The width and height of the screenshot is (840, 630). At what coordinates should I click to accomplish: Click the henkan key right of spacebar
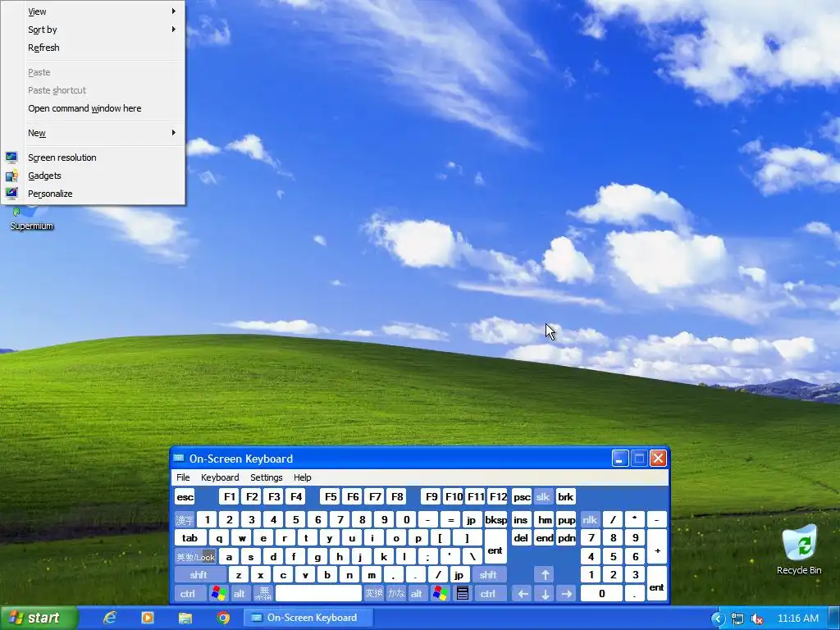374,594
